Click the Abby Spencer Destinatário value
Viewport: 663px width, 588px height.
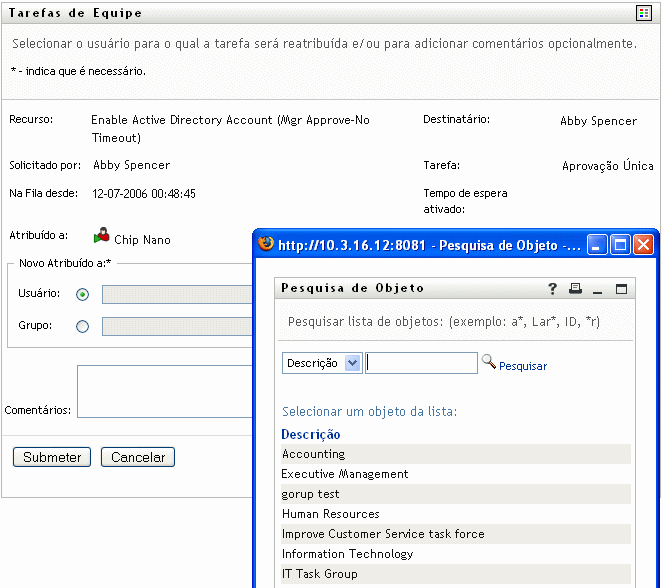click(599, 121)
